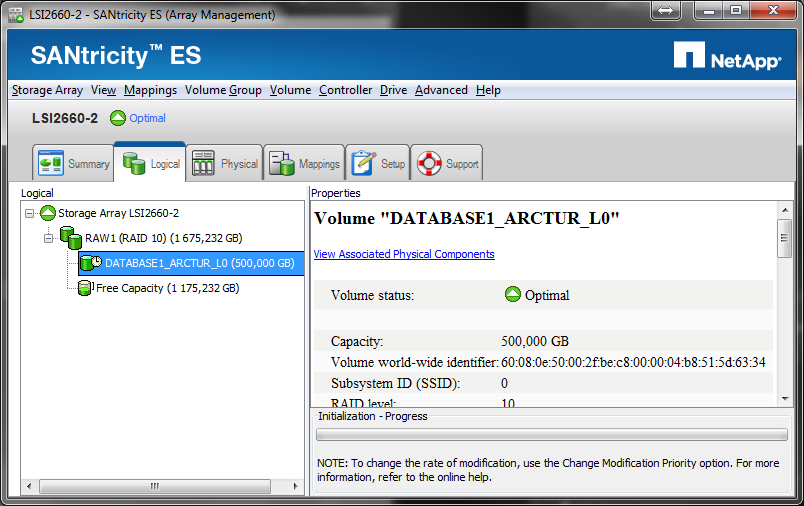Click the Support tab lifebuoy icon
Viewport: 804px width, 506px height.
[x=429, y=164]
